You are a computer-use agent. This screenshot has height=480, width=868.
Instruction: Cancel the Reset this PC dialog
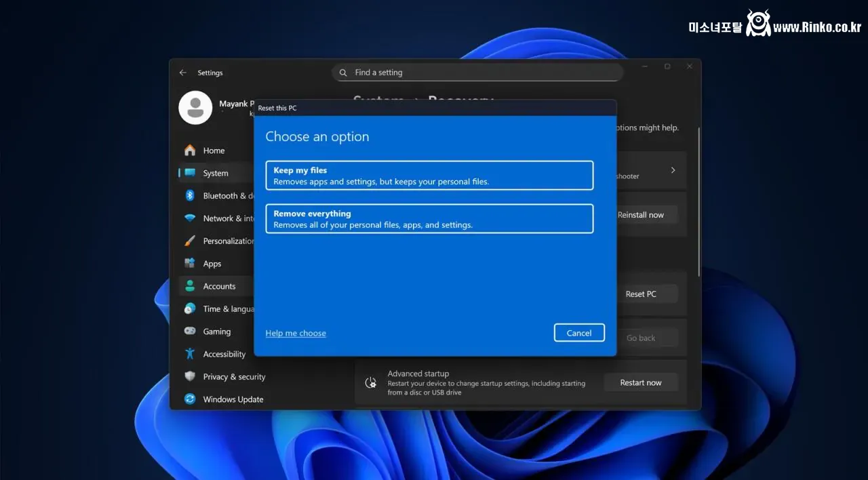click(579, 333)
